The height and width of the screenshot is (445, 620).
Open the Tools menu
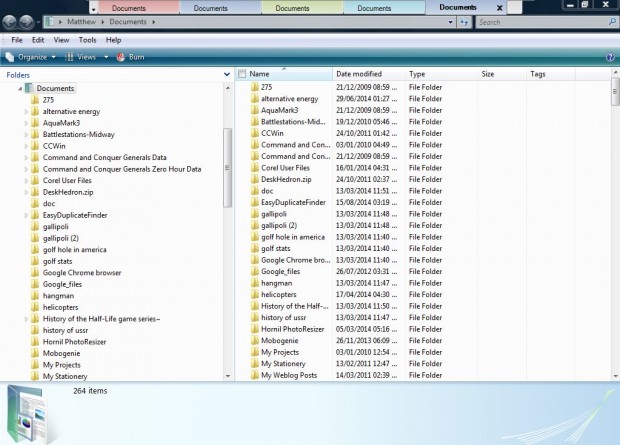click(x=87, y=40)
